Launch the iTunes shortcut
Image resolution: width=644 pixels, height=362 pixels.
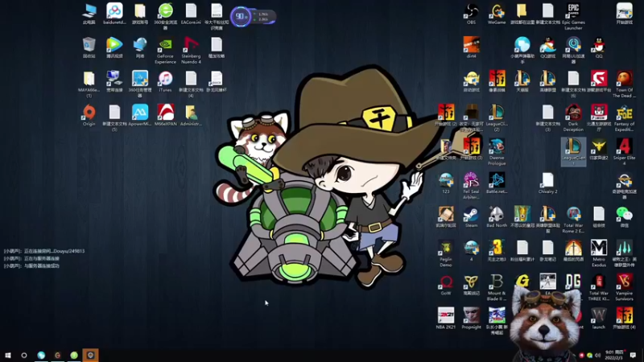coord(165,81)
